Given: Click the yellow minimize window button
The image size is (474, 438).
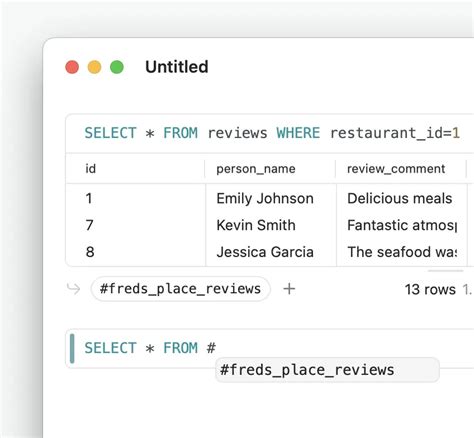Looking at the screenshot, I should tap(94, 67).
